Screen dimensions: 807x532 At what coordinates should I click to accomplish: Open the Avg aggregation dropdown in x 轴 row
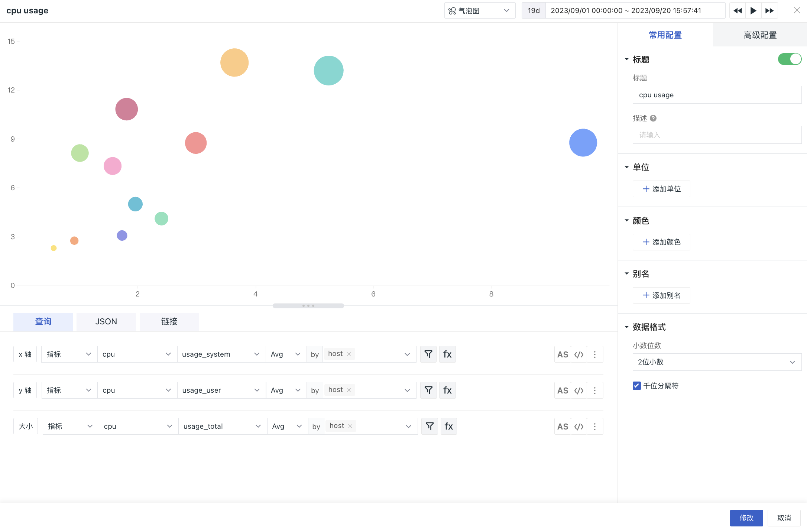pyautogui.click(x=286, y=354)
